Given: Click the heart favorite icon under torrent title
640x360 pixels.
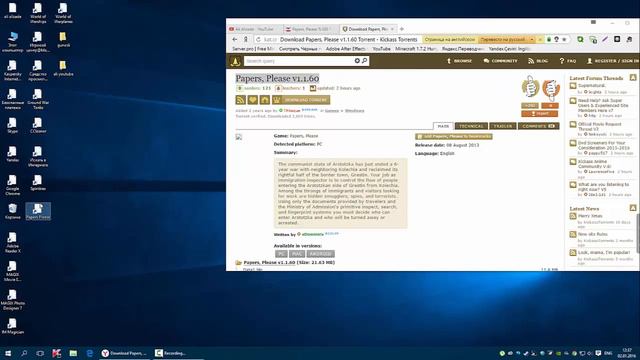Looking at the screenshot, I should [253, 100].
